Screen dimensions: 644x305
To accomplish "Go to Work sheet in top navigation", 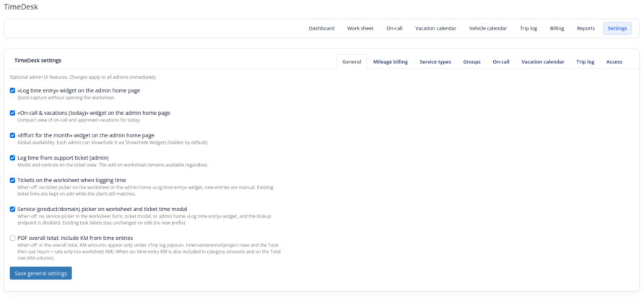I will (360, 28).
